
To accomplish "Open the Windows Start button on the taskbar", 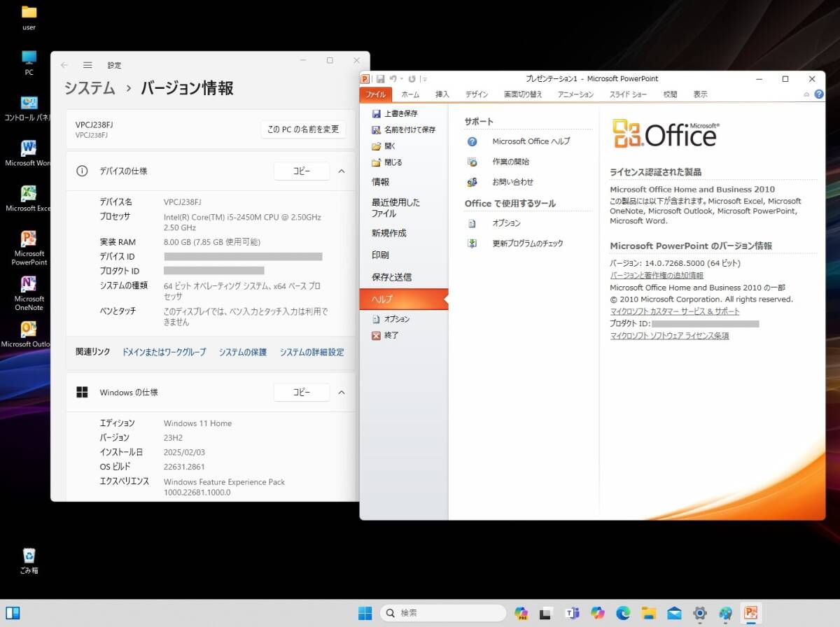I will (x=365, y=613).
